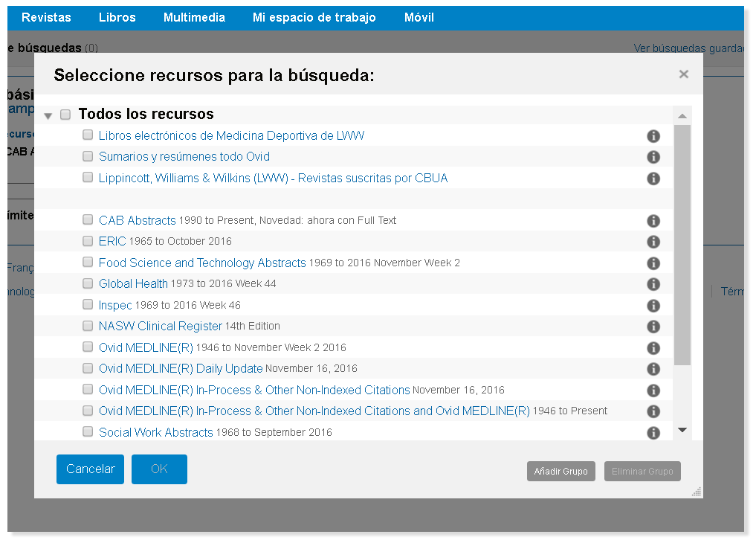
Task: Show info for Sumarios y resúmenes todo Ovid
Action: point(653,157)
